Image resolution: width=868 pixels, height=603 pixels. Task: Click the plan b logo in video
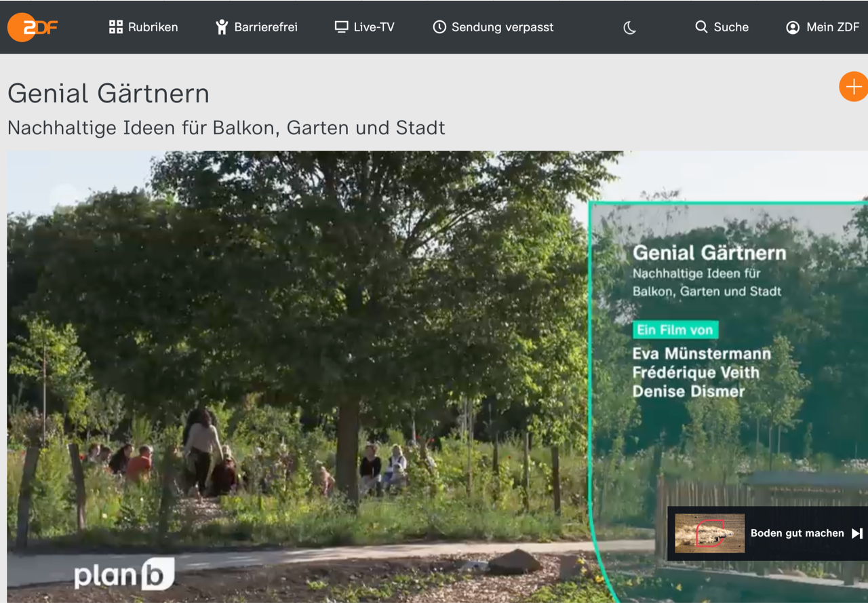point(124,575)
